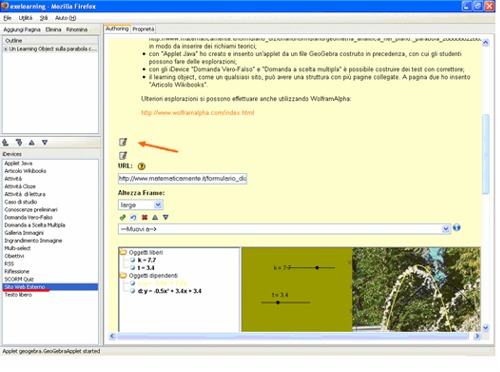The image size is (500, 372).
Task: Select Ingrandimento Immagine iDevice
Action: (x=33, y=240)
